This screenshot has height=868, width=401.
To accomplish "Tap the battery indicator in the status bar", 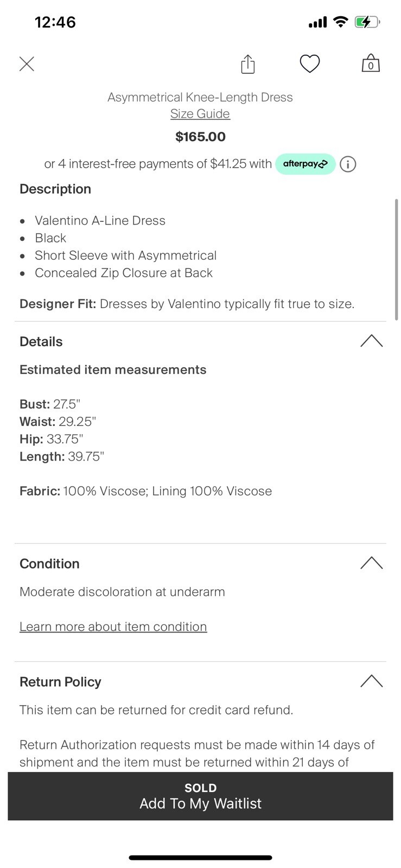I will coord(367,22).
